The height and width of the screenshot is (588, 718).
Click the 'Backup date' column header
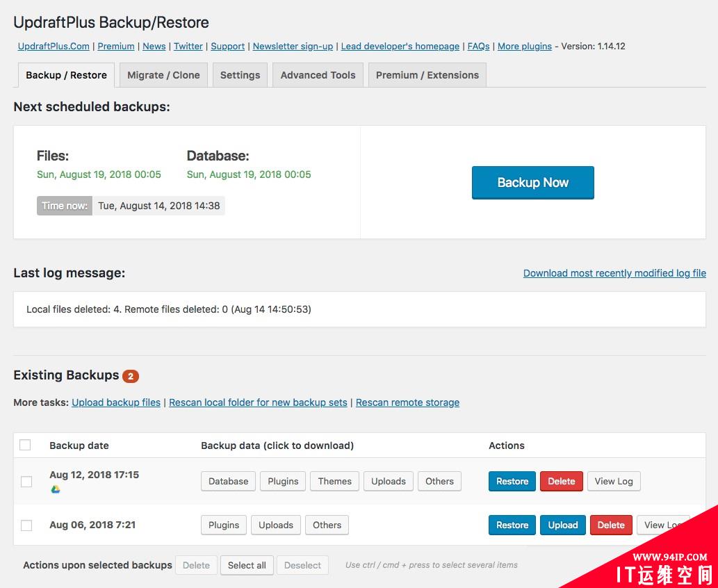79,446
